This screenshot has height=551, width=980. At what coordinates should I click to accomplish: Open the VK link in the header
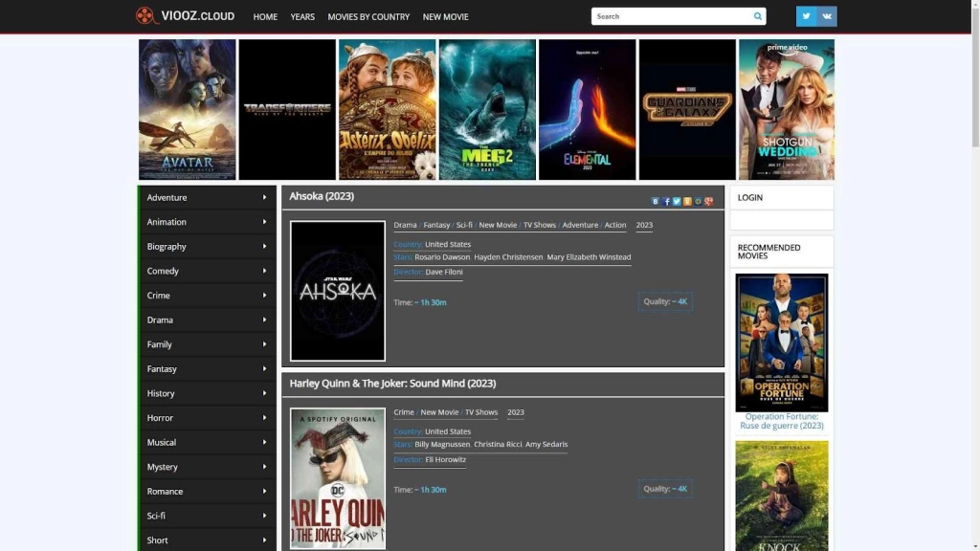click(827, 16)
